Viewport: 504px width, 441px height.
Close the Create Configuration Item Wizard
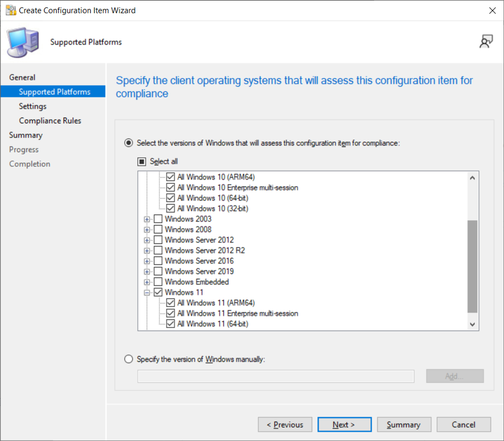tap(492, 11)
